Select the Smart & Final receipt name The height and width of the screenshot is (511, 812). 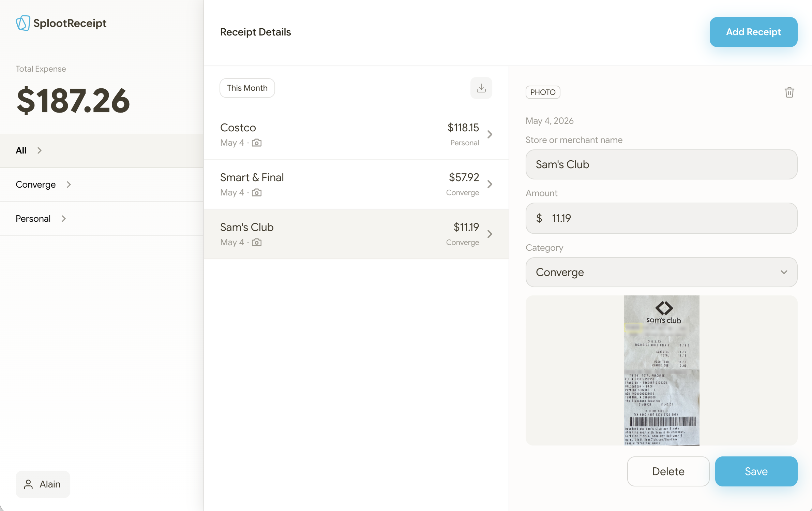pos(252,177)
